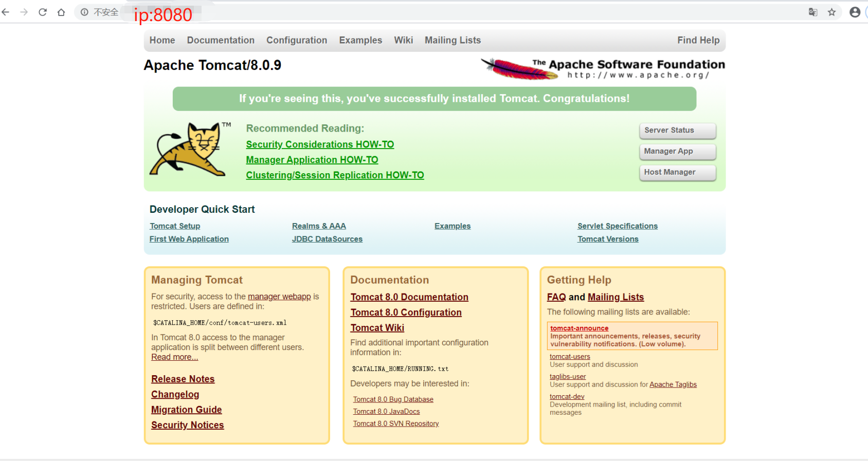Open Realms & AAA link
This screenshot has width=868, height=461.
coord(319,226)
